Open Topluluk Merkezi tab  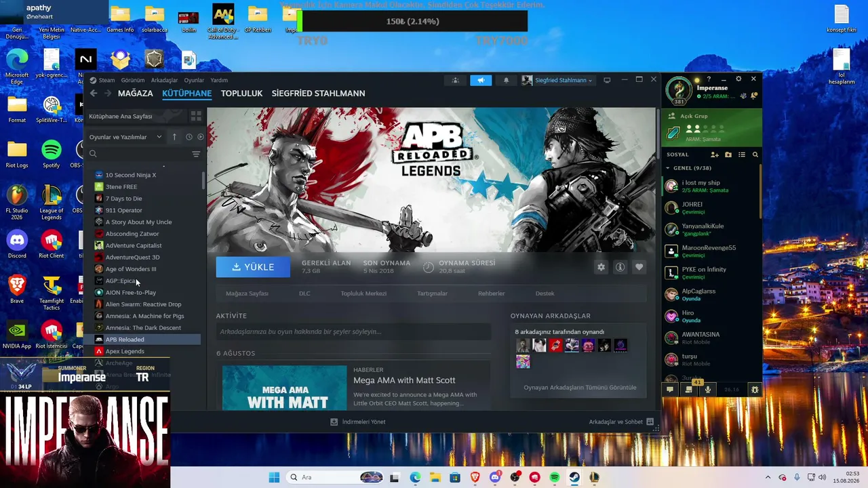(363, 293)
